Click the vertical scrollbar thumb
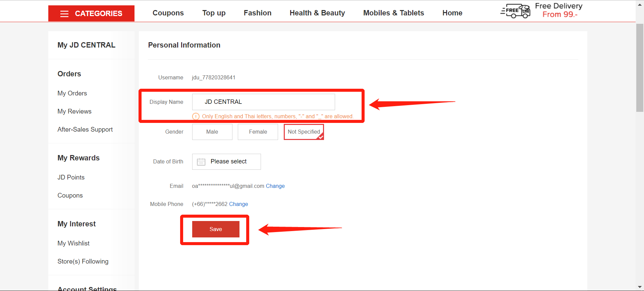Screen dimensions: 644x291 (640, 68)
